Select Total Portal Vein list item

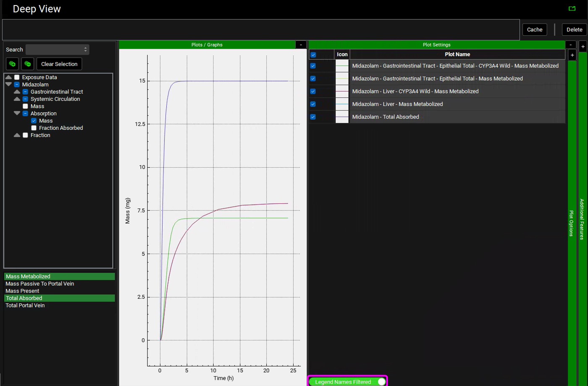click(x=25, y=305)
